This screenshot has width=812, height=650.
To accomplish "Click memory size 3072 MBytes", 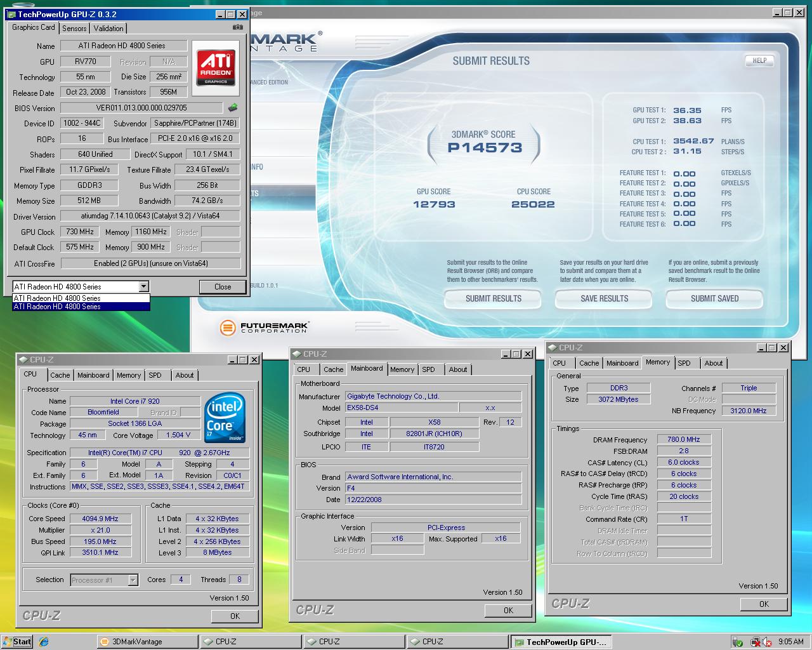I will point(619,399).
